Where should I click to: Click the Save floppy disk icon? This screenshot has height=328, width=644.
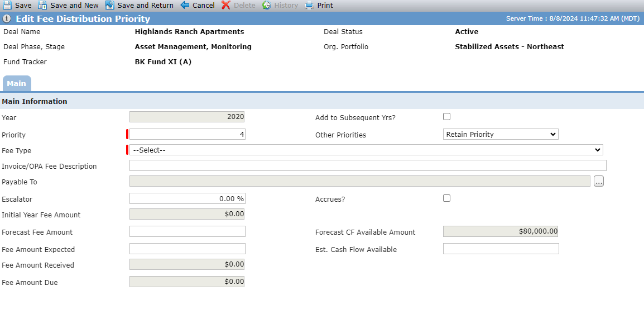pos(7,6)
